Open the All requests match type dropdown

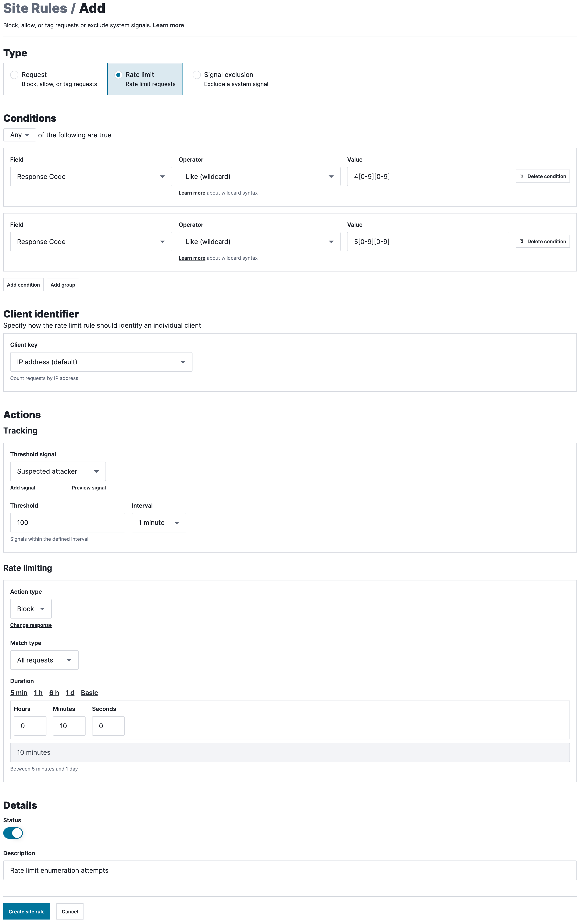coord(44,660)
